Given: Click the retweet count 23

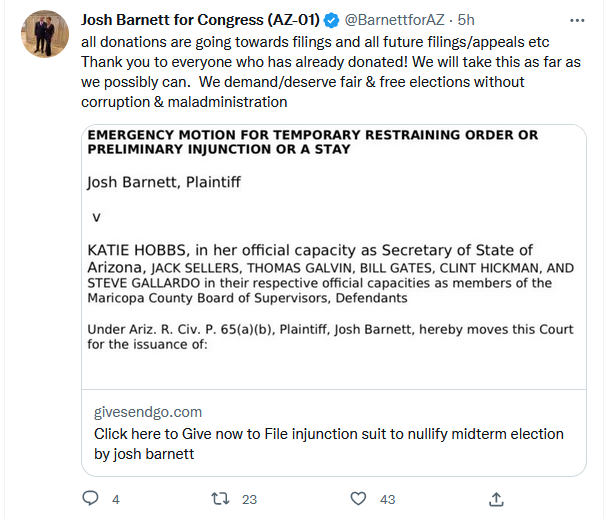Looking at the screenshot, I should [x=250, y=498].
